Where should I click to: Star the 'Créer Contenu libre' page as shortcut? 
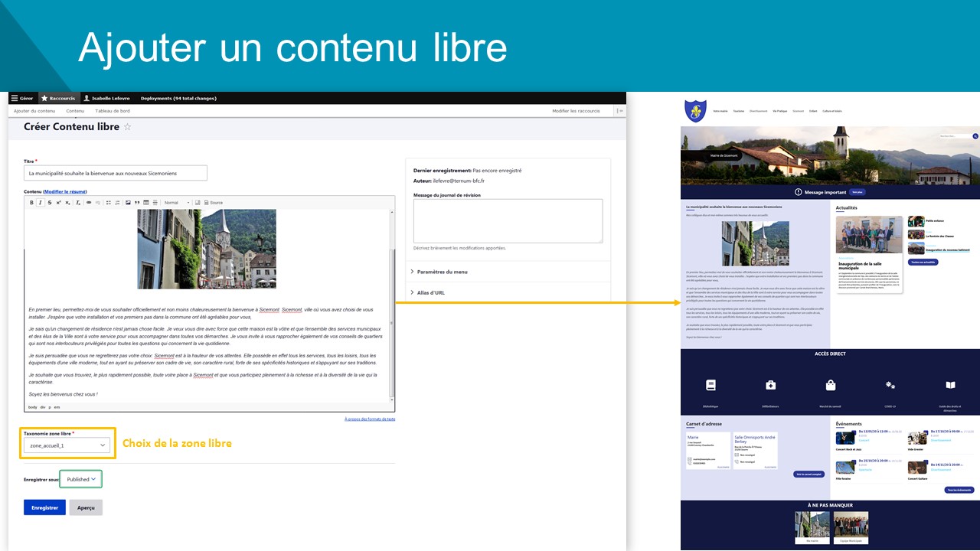click(128, 127)
